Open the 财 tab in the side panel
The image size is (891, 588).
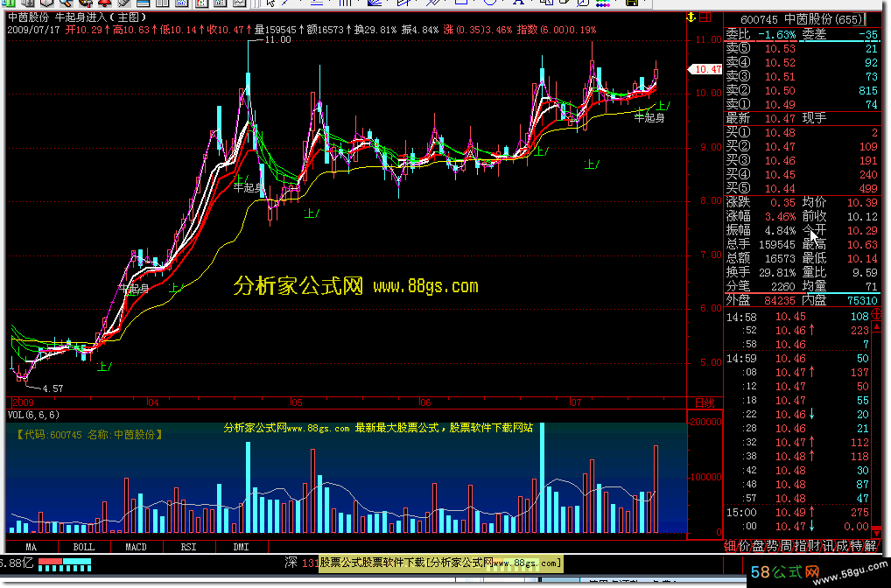click(x=814, y=547)
